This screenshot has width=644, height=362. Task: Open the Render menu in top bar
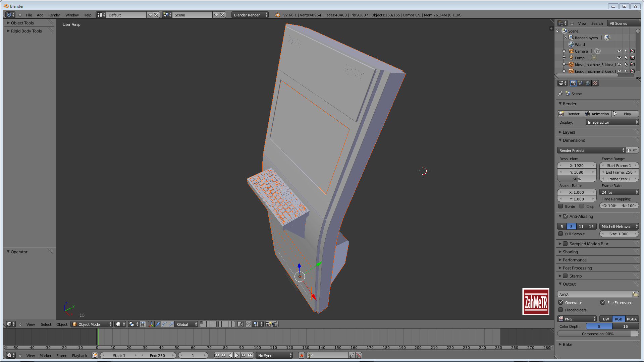coord(54,15)
